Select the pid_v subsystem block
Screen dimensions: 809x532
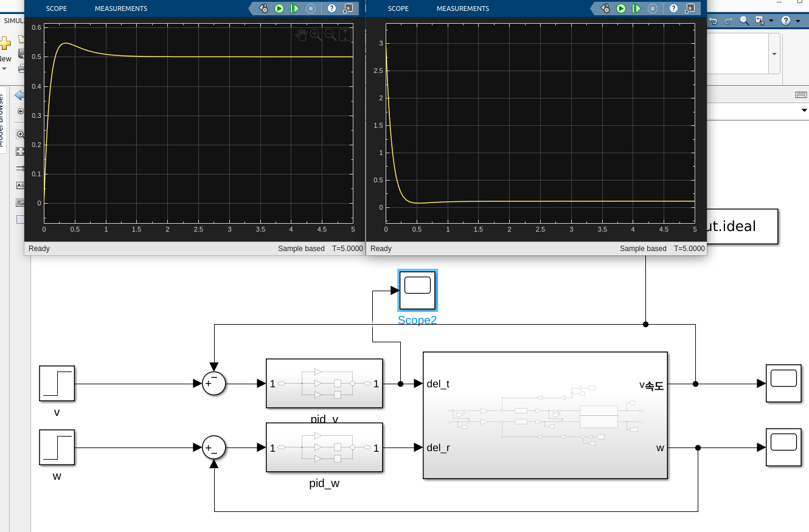(x=324, y=383)
